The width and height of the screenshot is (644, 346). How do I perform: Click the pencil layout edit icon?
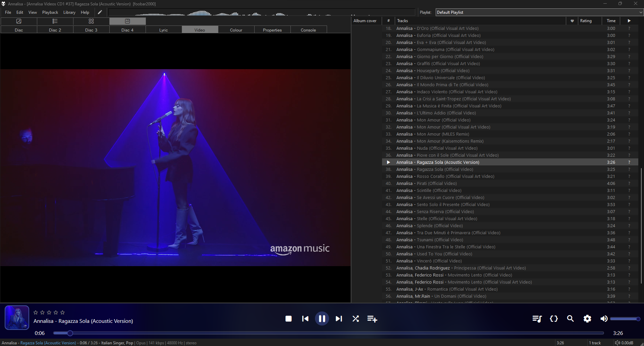[100, 12]
